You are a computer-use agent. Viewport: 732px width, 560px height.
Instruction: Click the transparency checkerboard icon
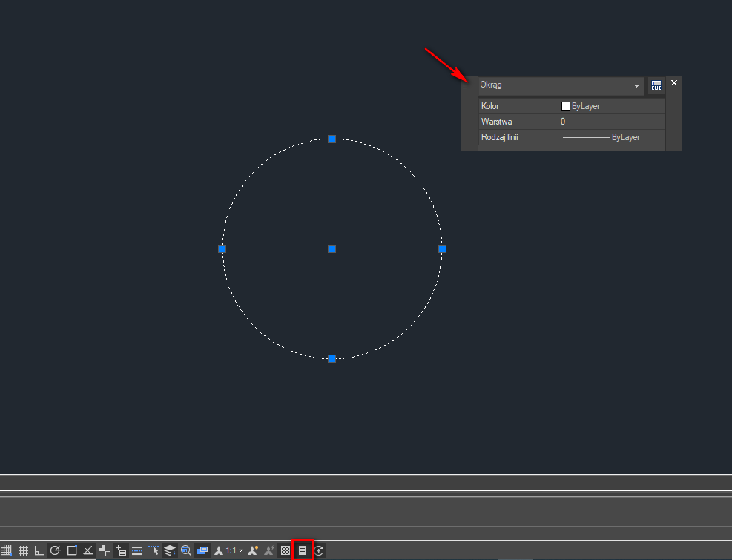286,550
